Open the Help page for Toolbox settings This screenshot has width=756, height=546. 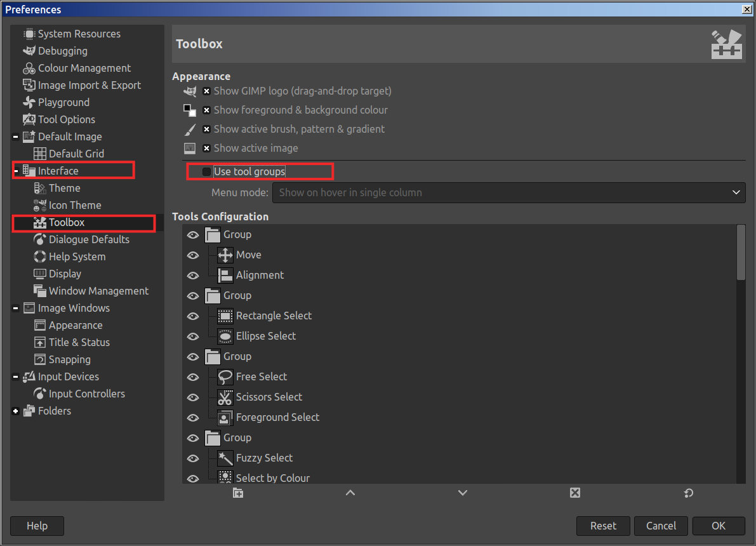coord(36,526)
